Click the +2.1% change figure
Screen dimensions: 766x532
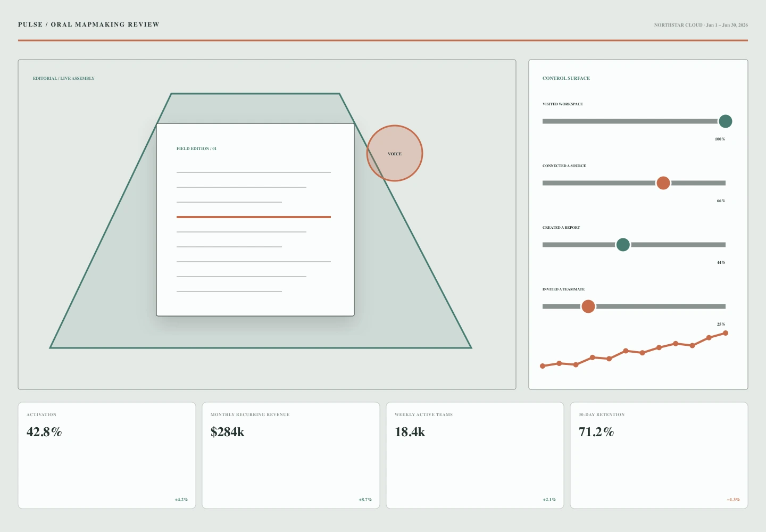click(549, 500)
